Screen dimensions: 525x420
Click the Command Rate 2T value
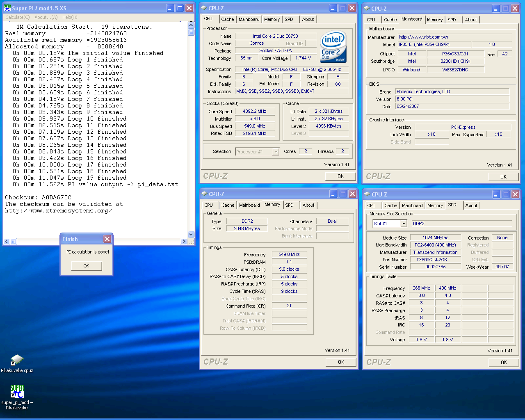tap(289, 306)
